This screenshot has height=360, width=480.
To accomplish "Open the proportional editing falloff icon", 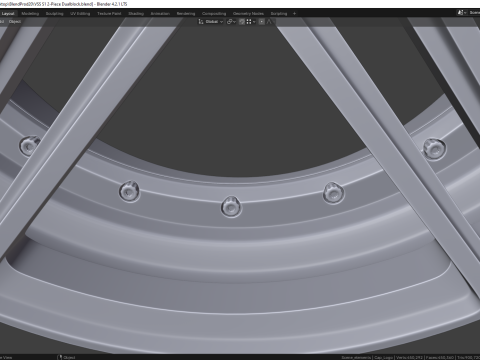I will click(269, 22).
